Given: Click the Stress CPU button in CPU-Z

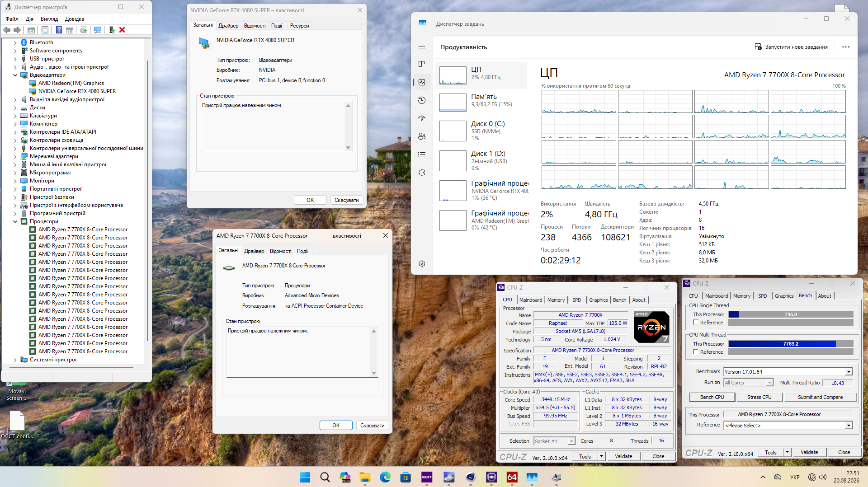Looking at the screenshot, I should [759, 397].
